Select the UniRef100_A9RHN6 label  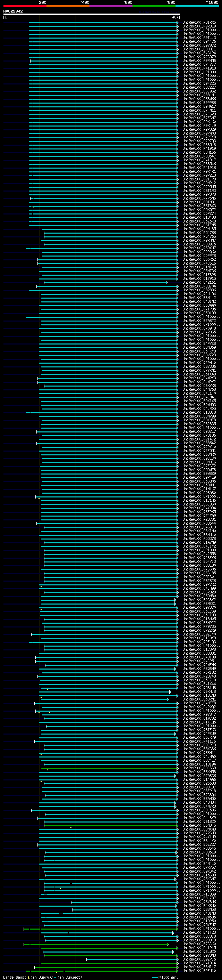click(199, 60)
